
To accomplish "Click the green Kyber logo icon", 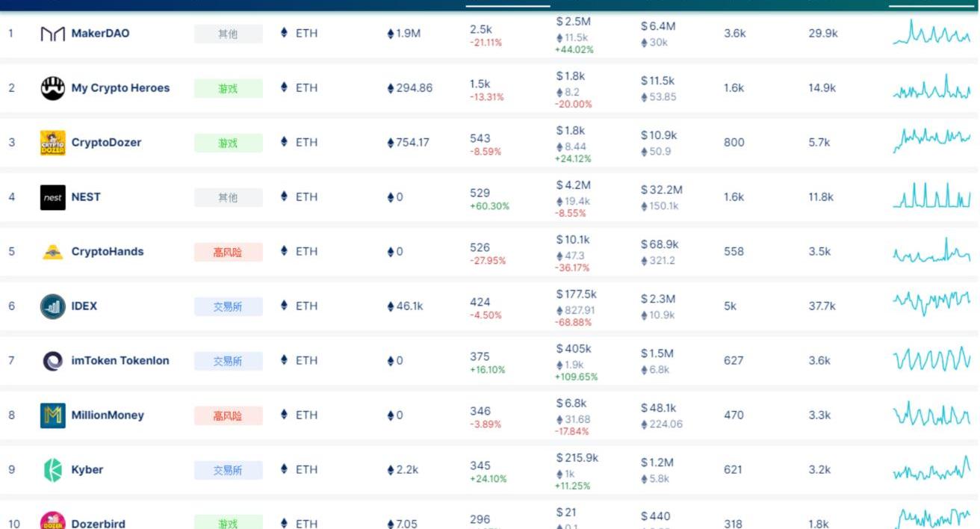I will (x=52, y=470).
